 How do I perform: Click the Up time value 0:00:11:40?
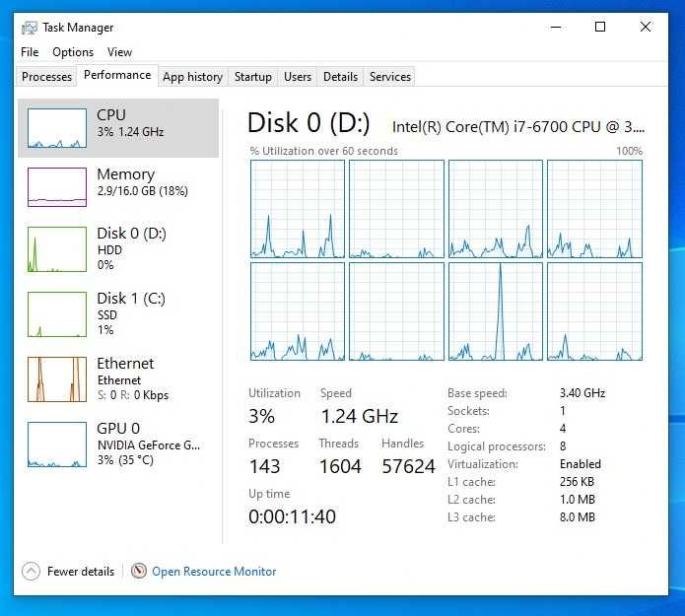click(x=292, y=516)
